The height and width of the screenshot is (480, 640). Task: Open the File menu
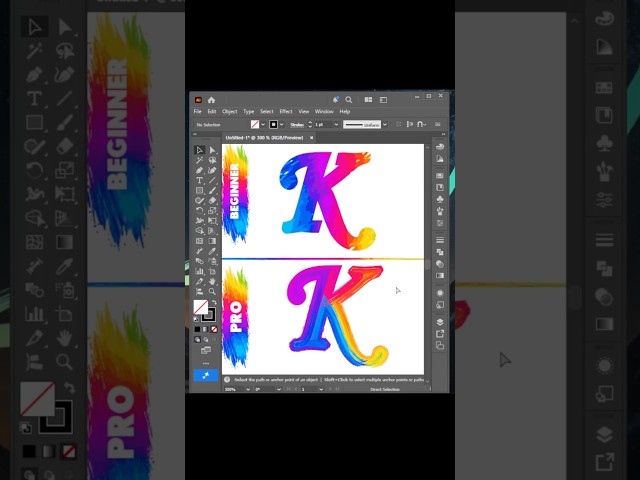point(198,111)
